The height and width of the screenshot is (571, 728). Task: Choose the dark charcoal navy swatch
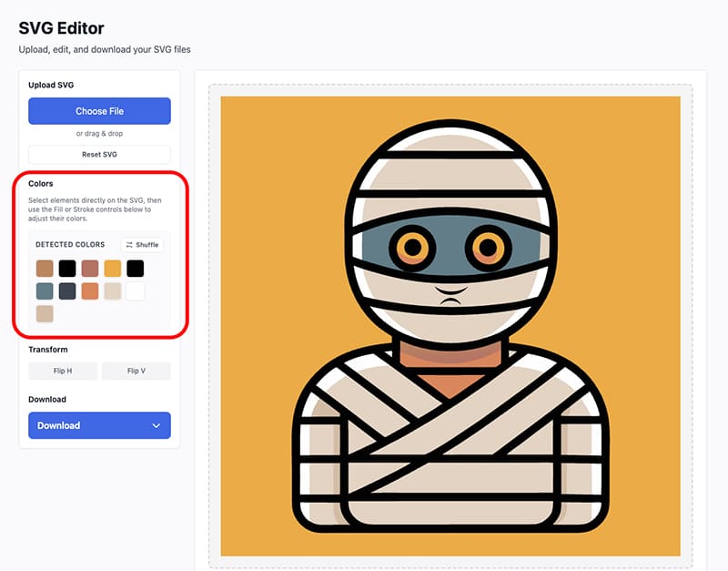(x=67, y=291)
